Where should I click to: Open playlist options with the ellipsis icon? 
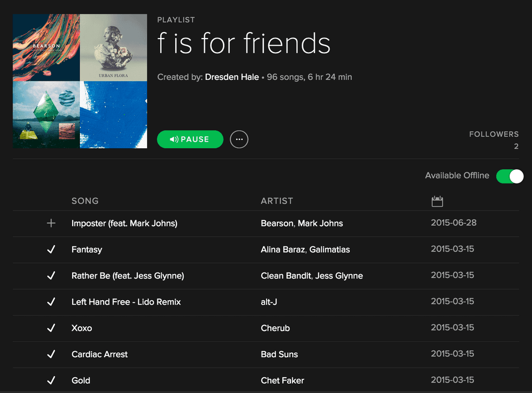[x=239, y=139]
